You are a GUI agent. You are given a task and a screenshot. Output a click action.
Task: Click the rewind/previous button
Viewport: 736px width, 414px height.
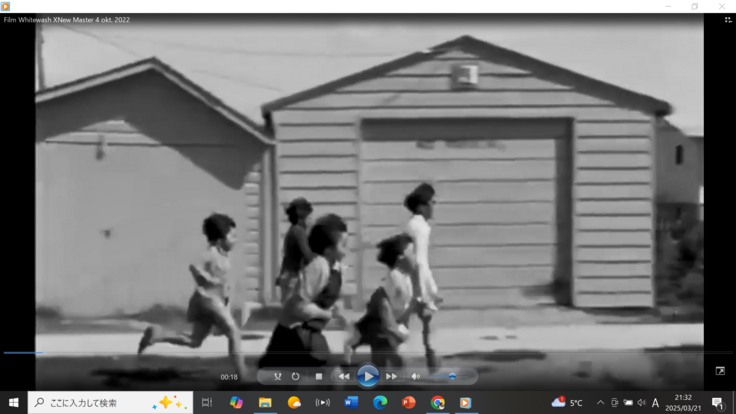pyautogui.click(x=344, y=376)
